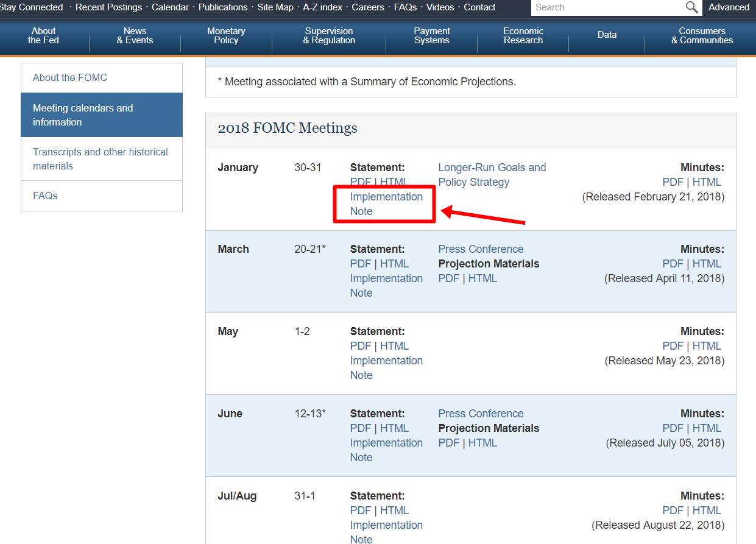
Task: Open News & Events menu
Action: tap(135, 35)
